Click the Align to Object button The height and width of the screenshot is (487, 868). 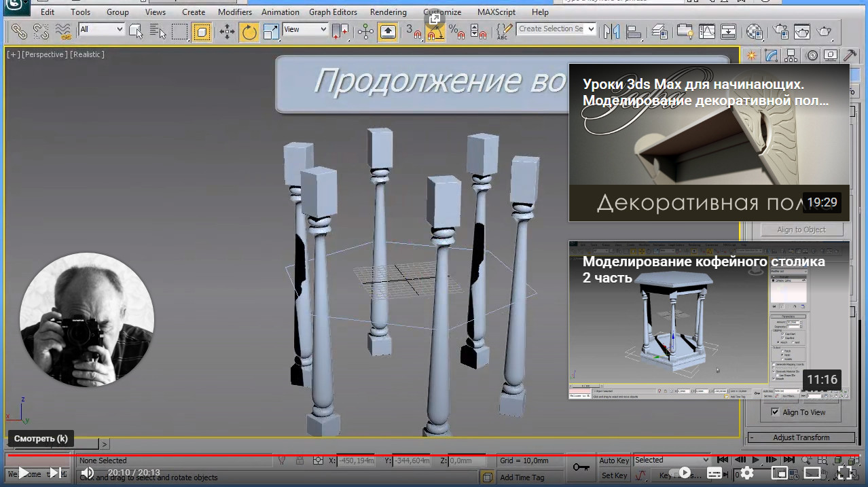click(x=801, y=230)
